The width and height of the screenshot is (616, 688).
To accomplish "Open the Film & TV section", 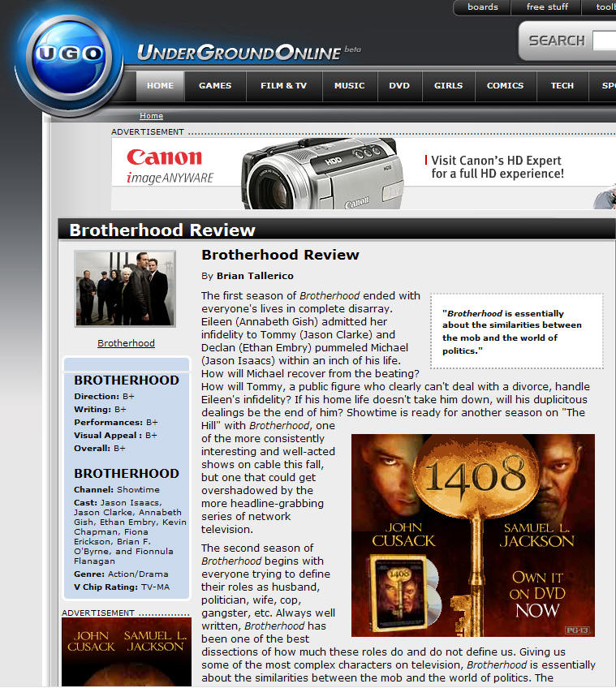I will pyautogui.click(x=283, y=85).
